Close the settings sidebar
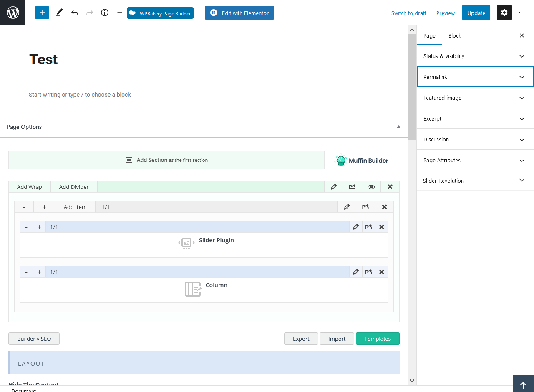This screenshot has width=534, height=392. (x=522, y=35)
